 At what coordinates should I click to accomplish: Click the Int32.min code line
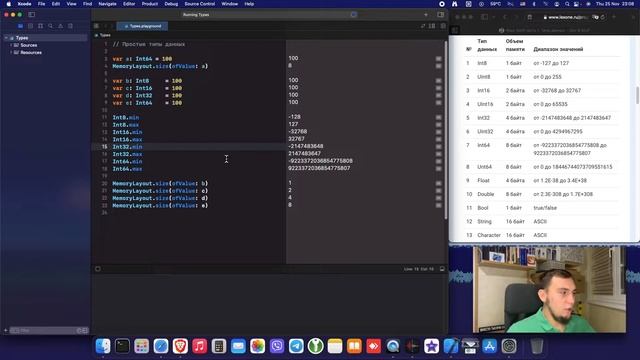click(127, 147)
